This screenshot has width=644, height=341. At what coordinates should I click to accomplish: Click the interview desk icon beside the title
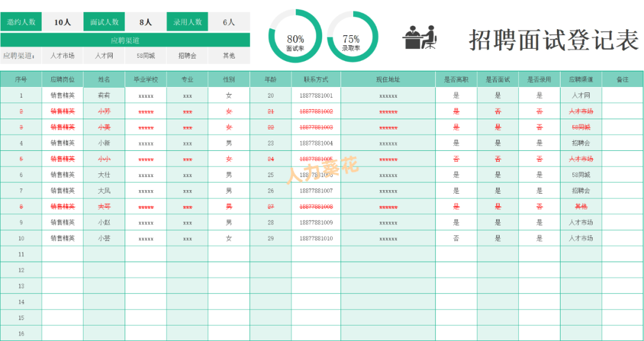pyautogui.click(x=419, y=38)
